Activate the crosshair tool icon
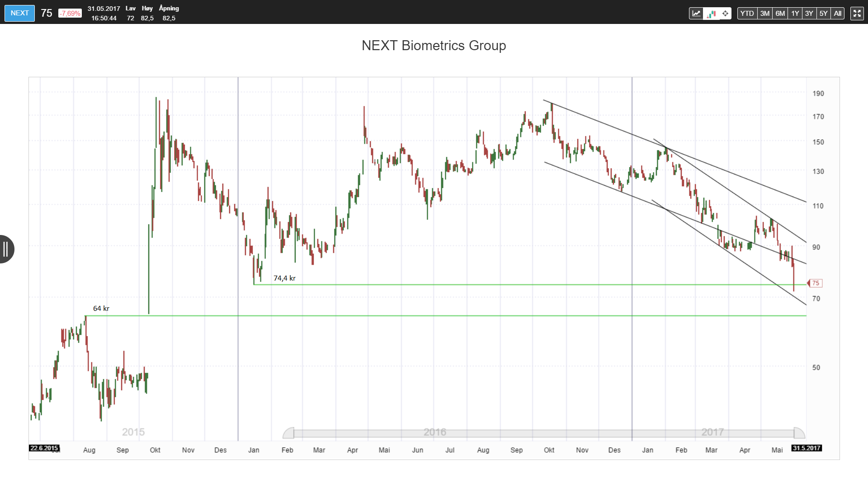The width and height of the screenshot is (868, 488). pyautogui.click(x=725, y=14)
